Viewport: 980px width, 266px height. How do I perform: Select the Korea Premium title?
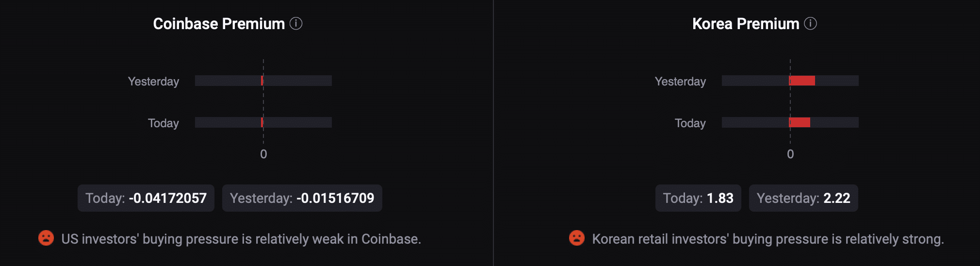coord(746,24)
